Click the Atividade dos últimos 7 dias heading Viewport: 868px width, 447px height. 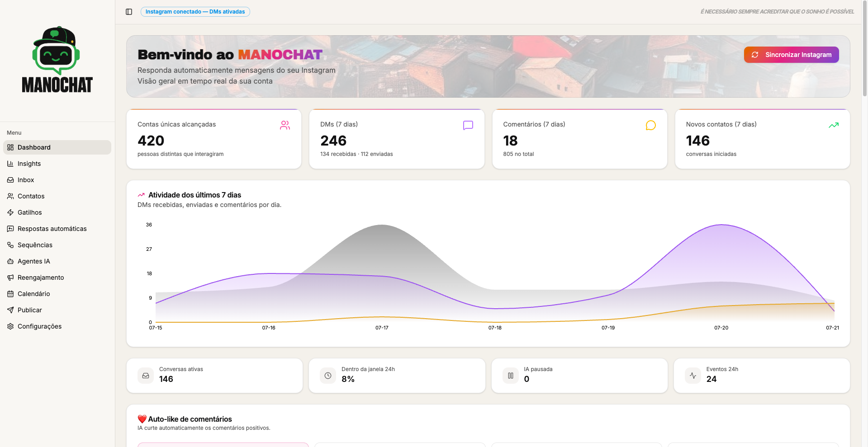[x=194, y=195]
